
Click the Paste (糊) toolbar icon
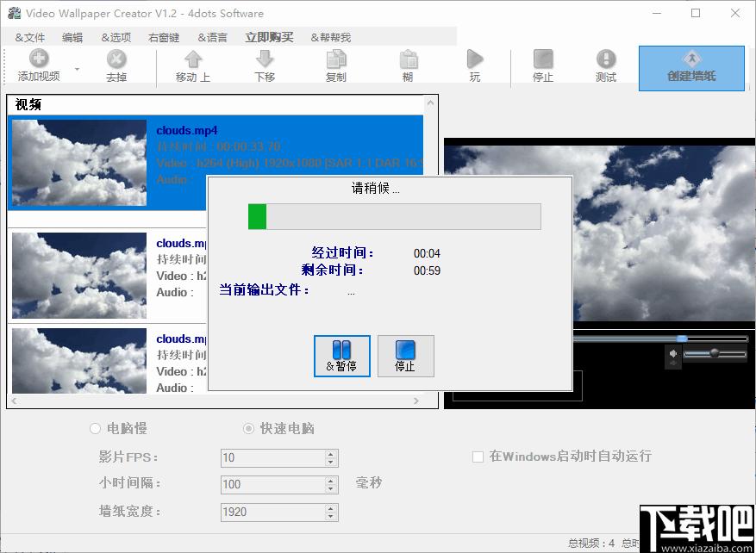point(409,59)
